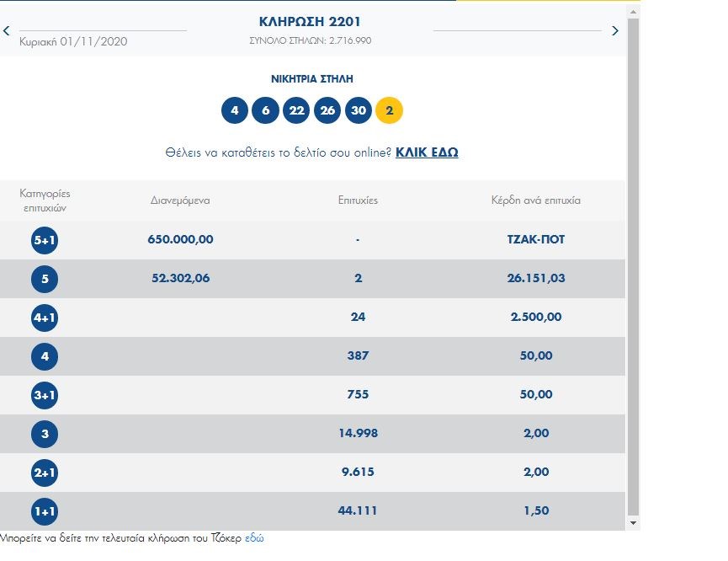The image size is (728, 561).
Task: Follow the εδώ link for latest draw
Action: point(254,537)
